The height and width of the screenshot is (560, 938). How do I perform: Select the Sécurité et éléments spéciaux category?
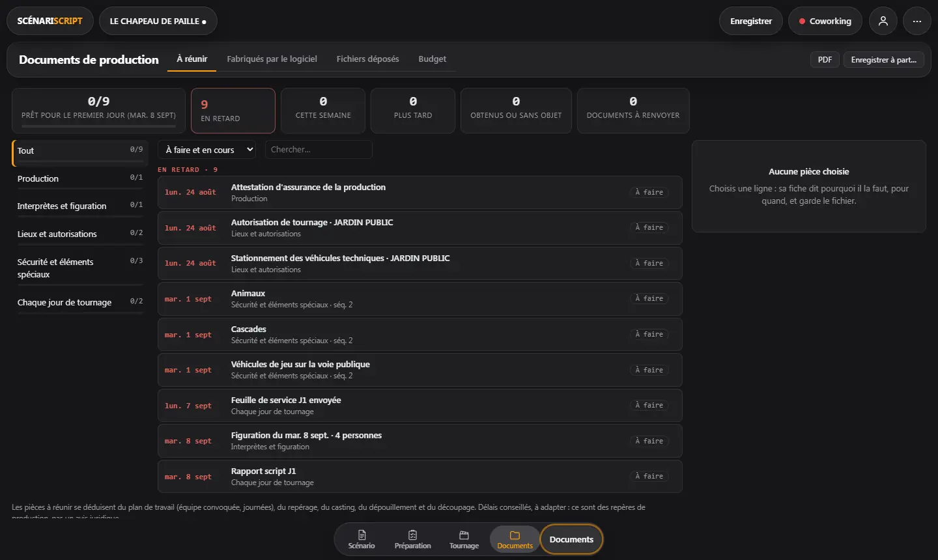click(x=79, y=268)
